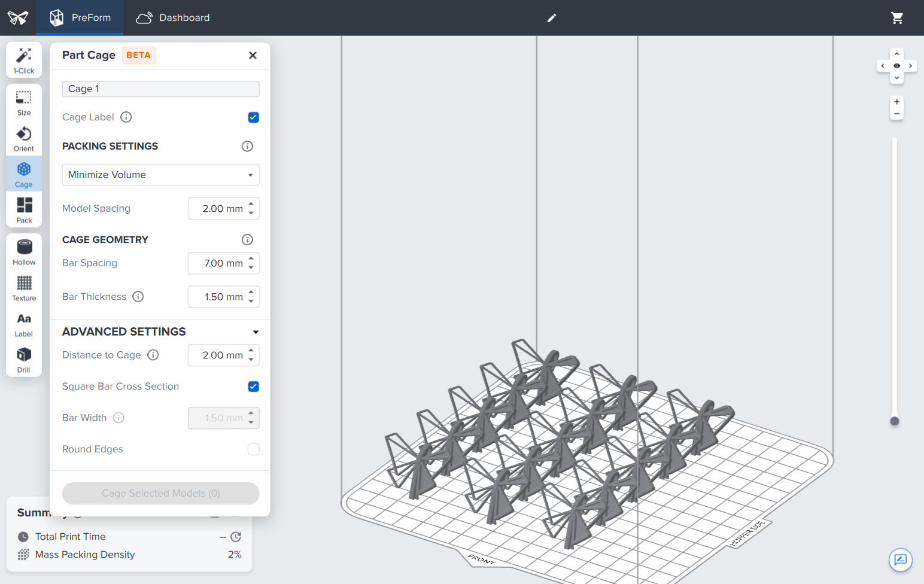Enable Round Edges
This screenshot has width=924, height=584.
[253, 449]
